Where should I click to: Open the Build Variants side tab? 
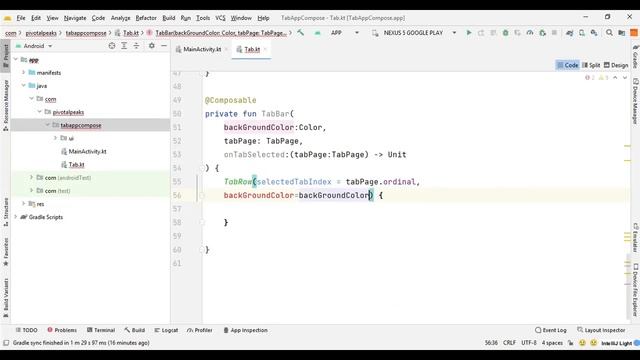(x=5, y=298)
